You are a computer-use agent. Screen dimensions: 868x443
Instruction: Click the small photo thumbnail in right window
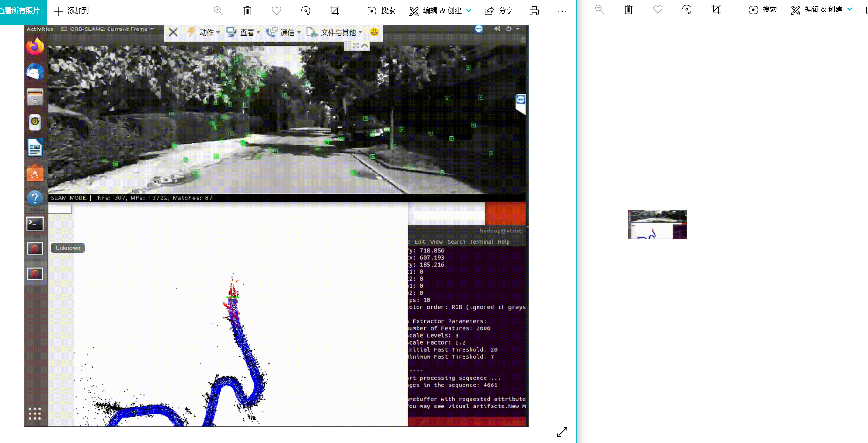(657, 224)
